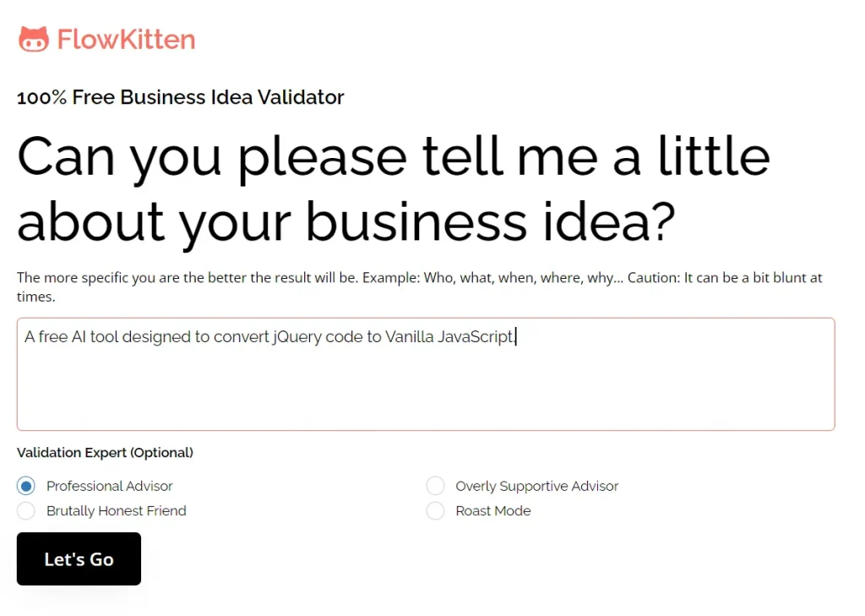Click the '100% Free Business Idea Validator' heading

[180, 97]
